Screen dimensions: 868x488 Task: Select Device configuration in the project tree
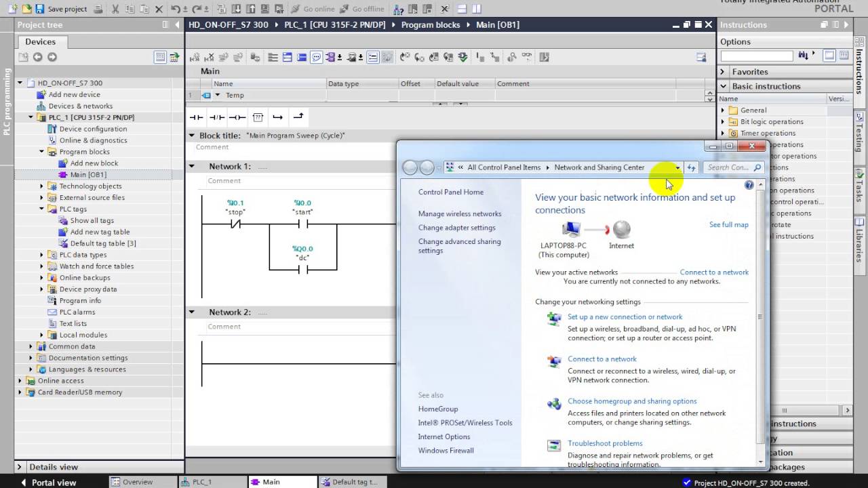93,129
